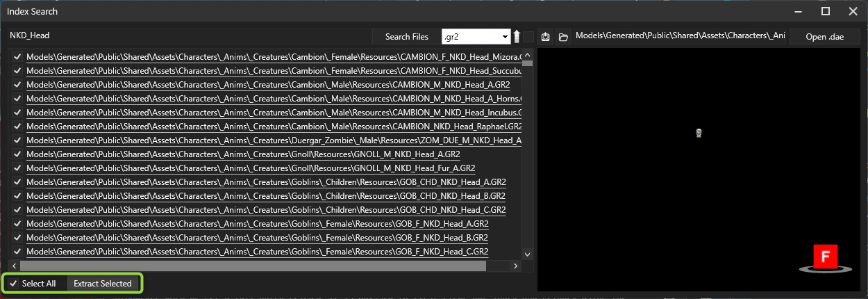Screen dimensions: 868x299
Task: Uncheck GNOLL_M_NKD_Head_A.GR2 checkbox
Action: 17,154
